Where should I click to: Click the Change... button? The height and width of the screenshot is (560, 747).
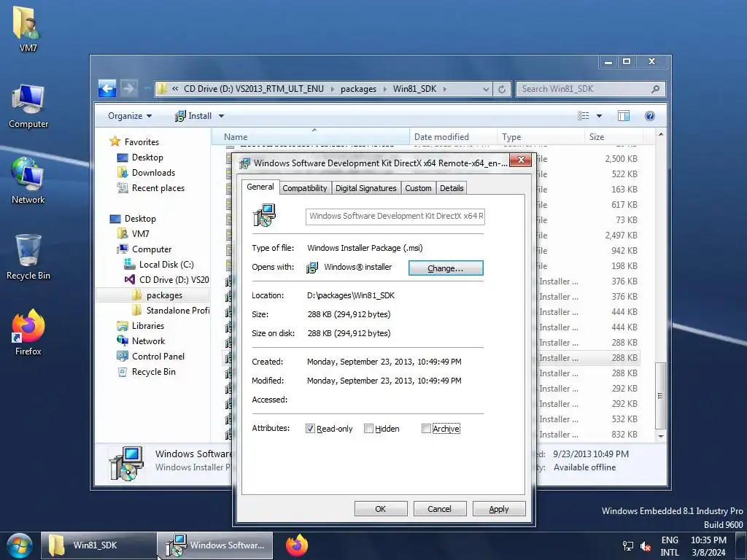coord(446,268)
